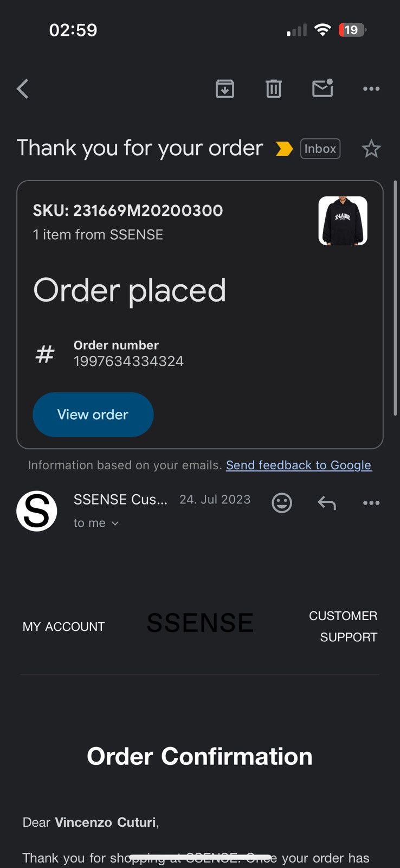Mark email as unread with envelope icon
400x868 pixels.
tap(322, 88)
